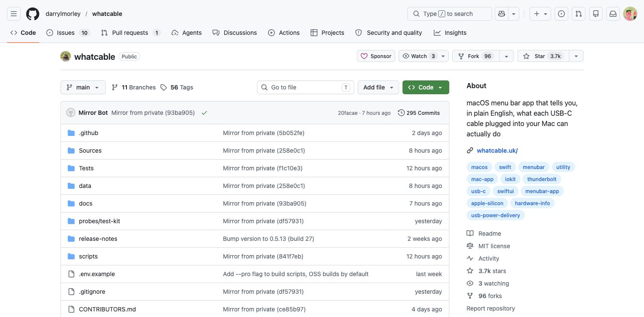Screen dimensions: 644x317
Task: Click the docs folder icon
Action: click(71, 203)
